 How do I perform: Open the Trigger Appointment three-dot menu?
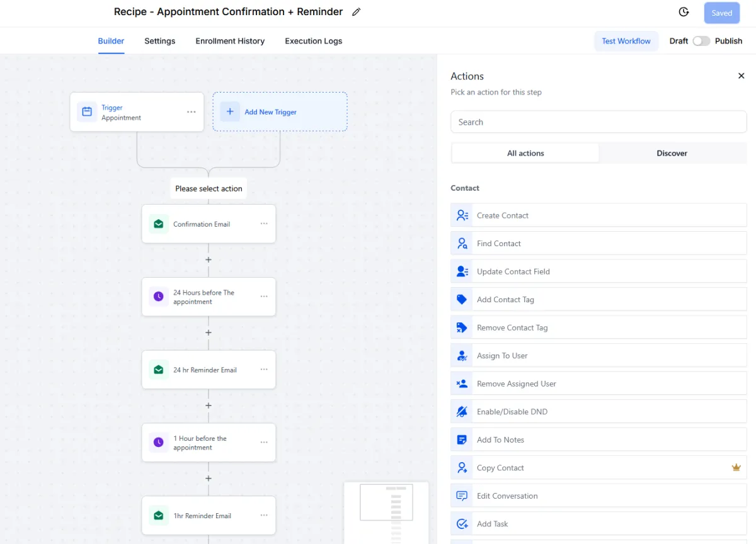(192, 112)
